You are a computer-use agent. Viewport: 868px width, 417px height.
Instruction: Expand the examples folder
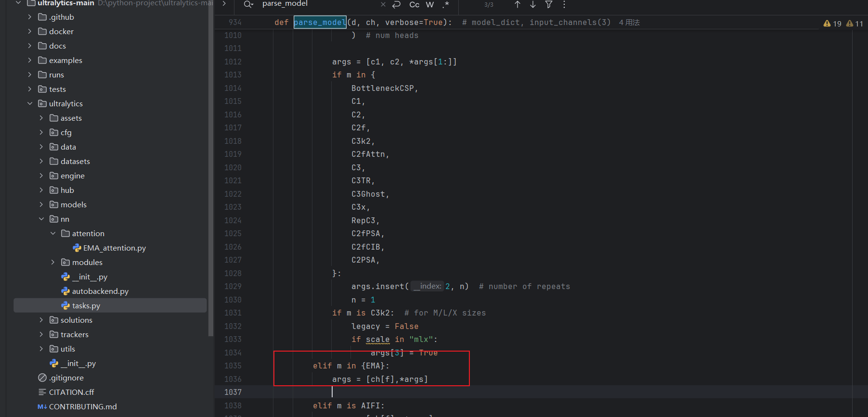(x=30, y=60)
